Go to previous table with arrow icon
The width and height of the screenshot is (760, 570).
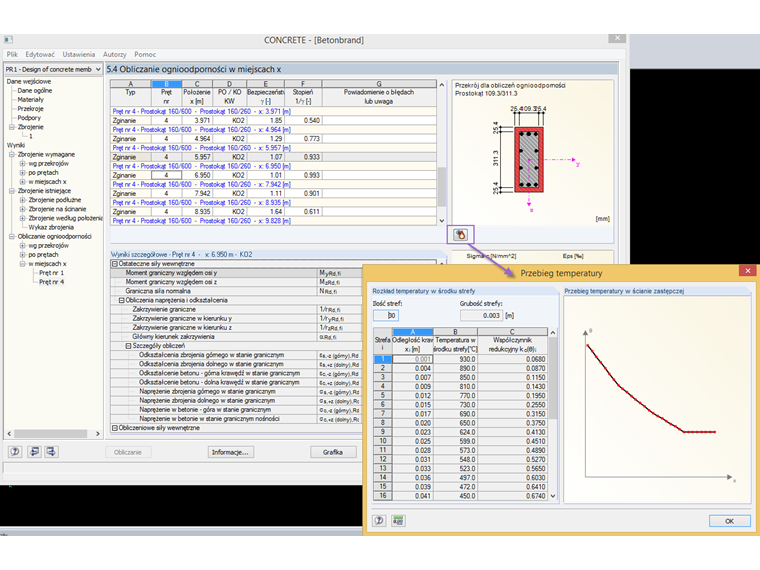pos(35,452)
